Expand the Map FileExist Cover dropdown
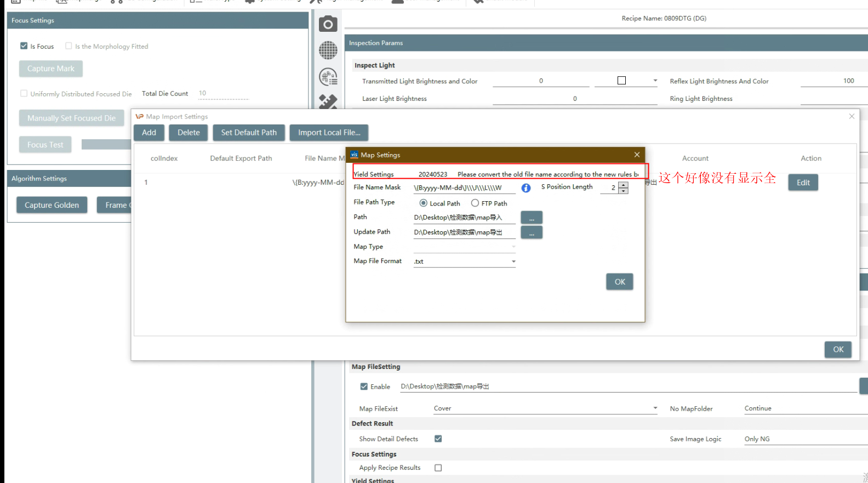The width and height of the screenshot is (868, 483). pos(655,408)
